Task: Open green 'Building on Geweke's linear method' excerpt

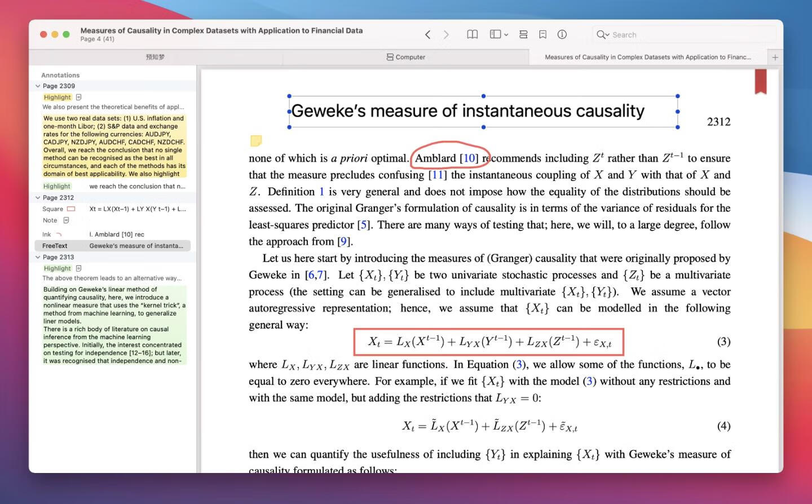Action: [x=114, y=325]
